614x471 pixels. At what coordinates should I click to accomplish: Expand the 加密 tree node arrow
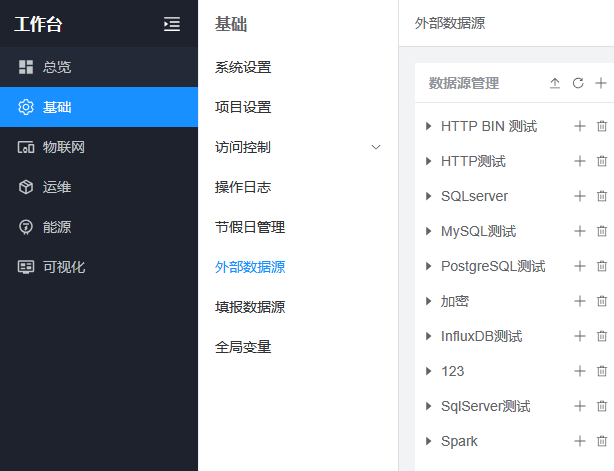click(429, 302)
